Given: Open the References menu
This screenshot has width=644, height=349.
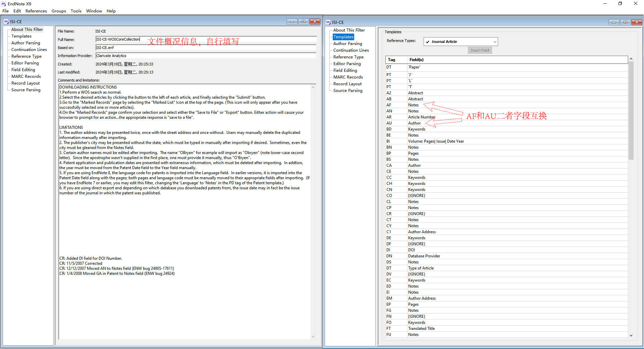Looking at the screenshot, I should tap(36, 11).
